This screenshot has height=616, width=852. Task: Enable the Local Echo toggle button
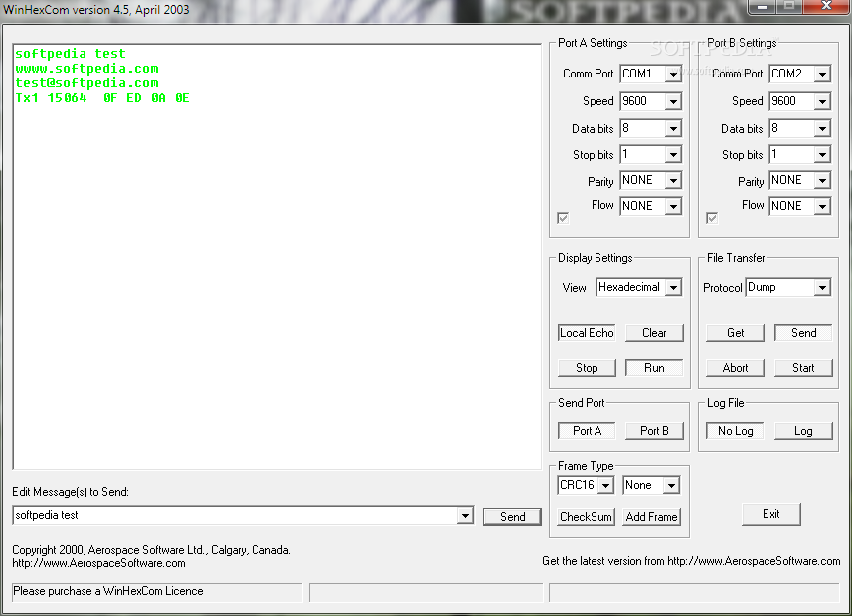tap(587, 333)
